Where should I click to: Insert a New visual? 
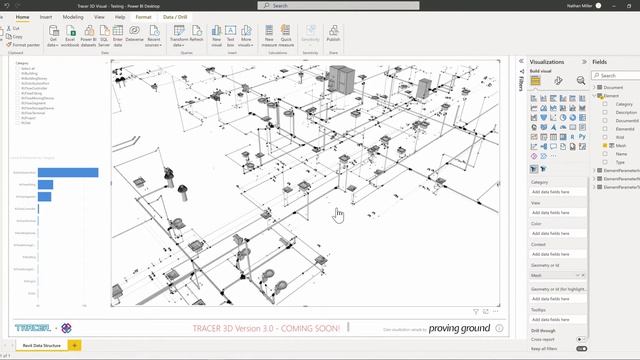tap(216, 36)
